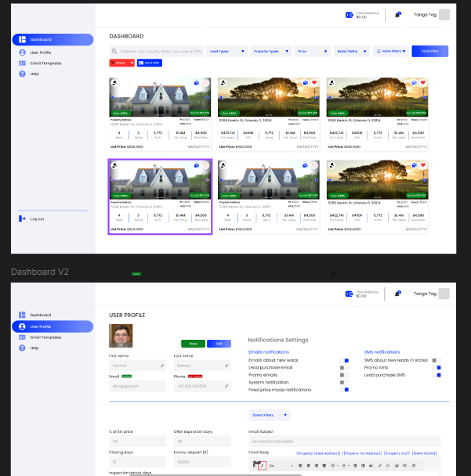The width and height of the screenshot is (471, 476).
Task: Expand the Property Types filter dropdown
Action: [x=270, y=51]
